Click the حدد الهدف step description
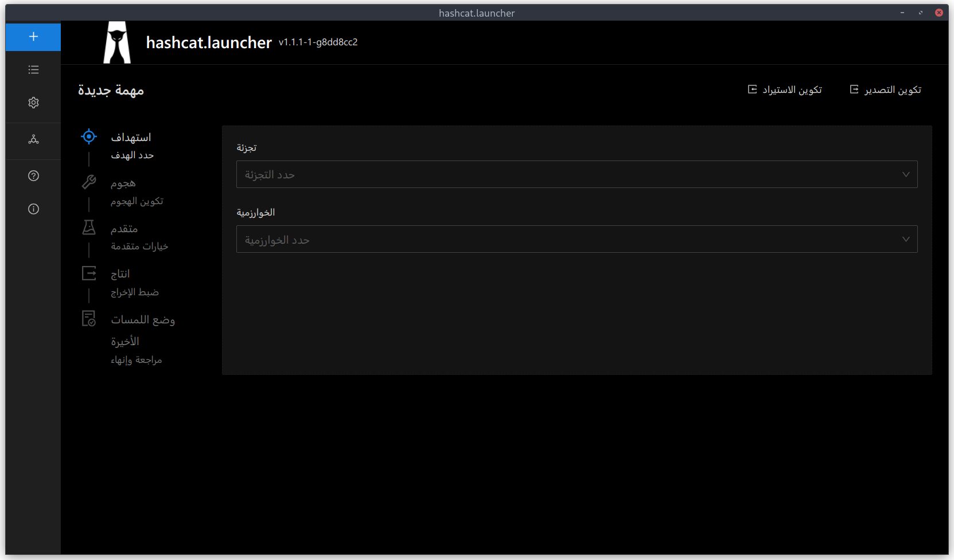Screen dimensions: 954x560 (x=133, y=155)
